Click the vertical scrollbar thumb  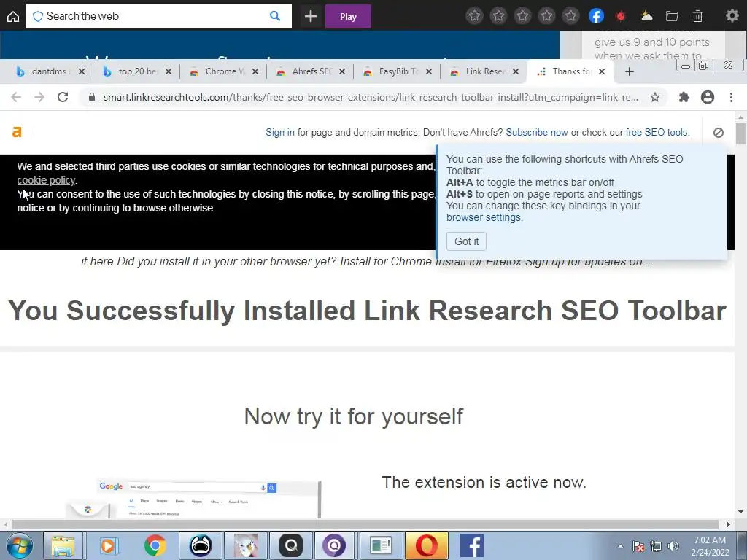[740, 133]
